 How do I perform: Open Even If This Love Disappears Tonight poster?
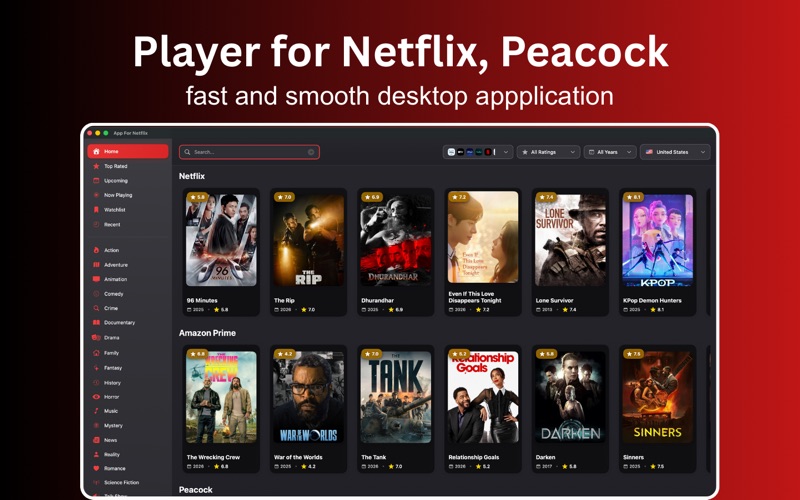point(483,237)
